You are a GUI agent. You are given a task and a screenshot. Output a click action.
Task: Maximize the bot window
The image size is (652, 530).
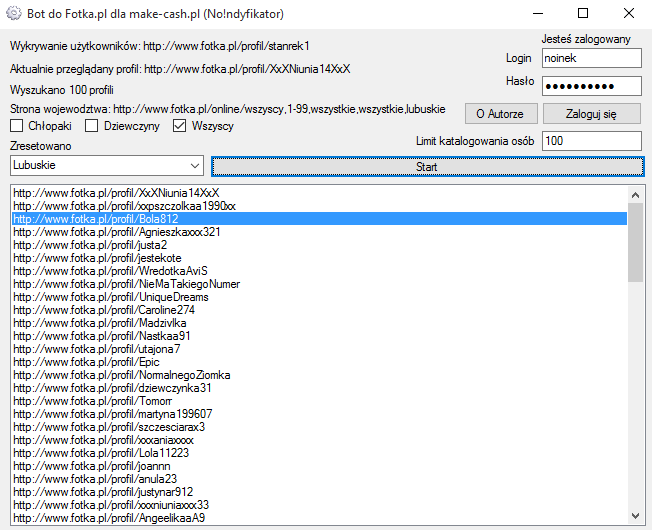coord(583,14)
